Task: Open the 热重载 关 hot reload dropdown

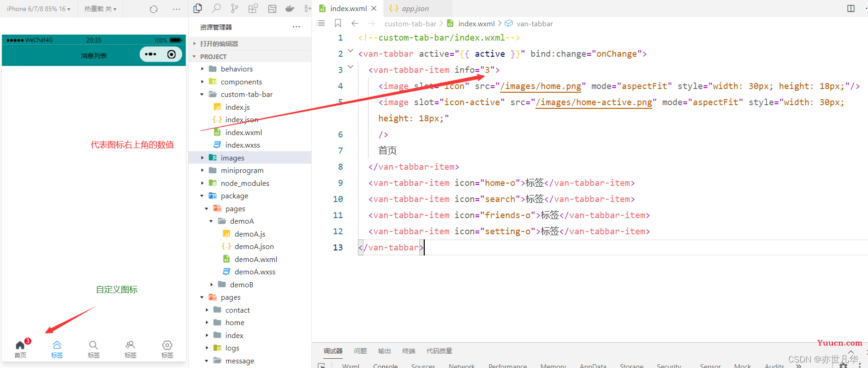Action: 101,9
